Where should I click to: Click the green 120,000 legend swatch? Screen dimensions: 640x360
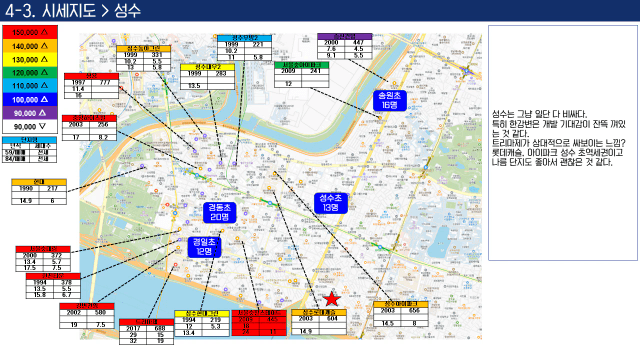pyautogui.click(x=30, y=73)
